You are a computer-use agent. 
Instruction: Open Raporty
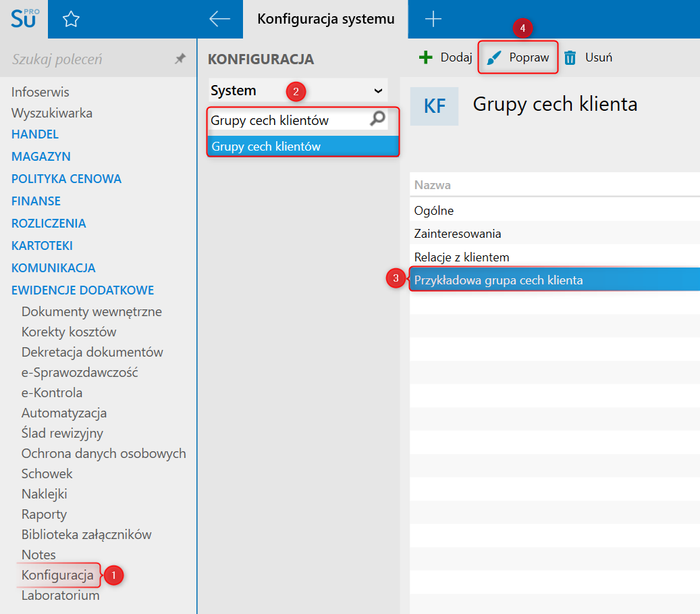(44, 514)
